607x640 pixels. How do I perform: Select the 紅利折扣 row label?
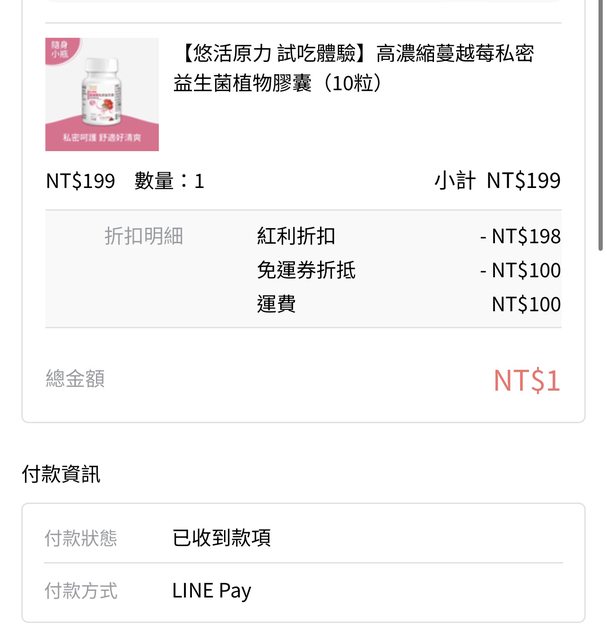pyautogui.click(x=296, y=236)
